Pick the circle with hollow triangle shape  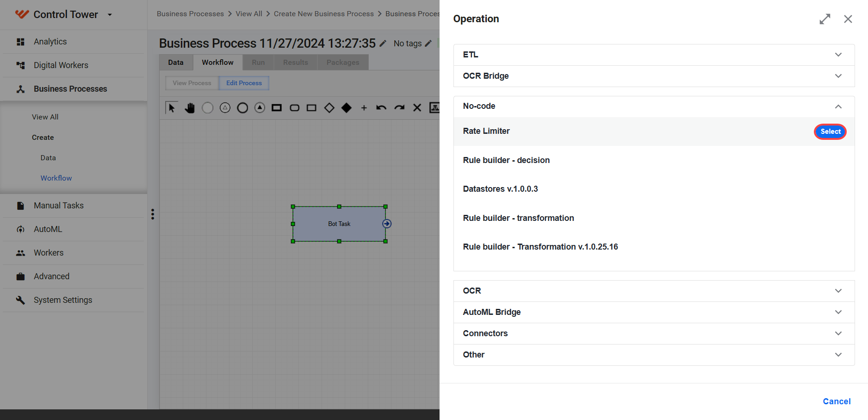coord(225,108)
